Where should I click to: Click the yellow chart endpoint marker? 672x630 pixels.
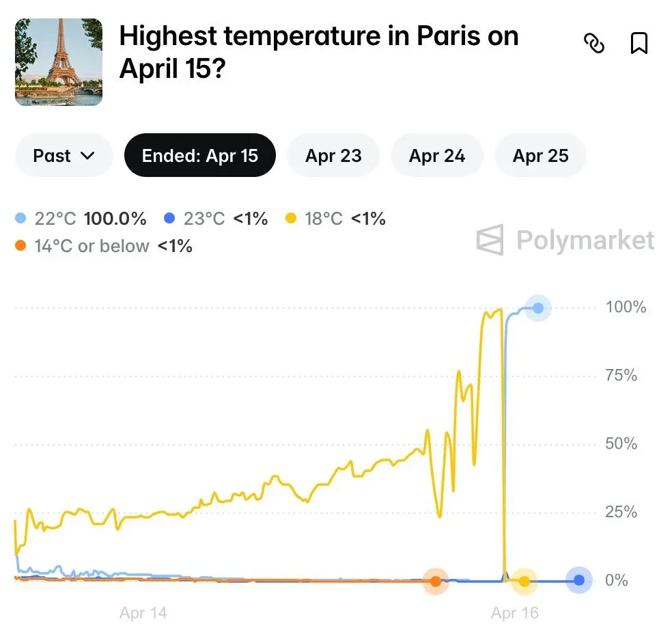pyautogui.click(x=524, y=581)
